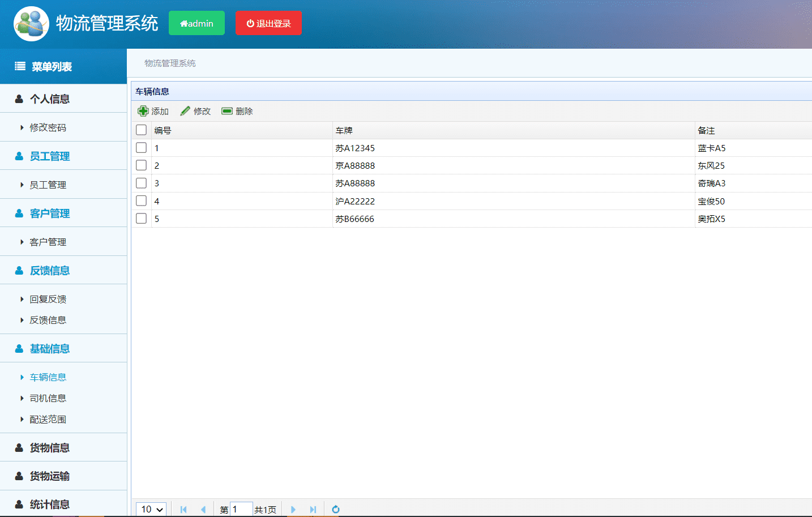
Task: Check the row for 苏A12345
Action: click(142, 147)
